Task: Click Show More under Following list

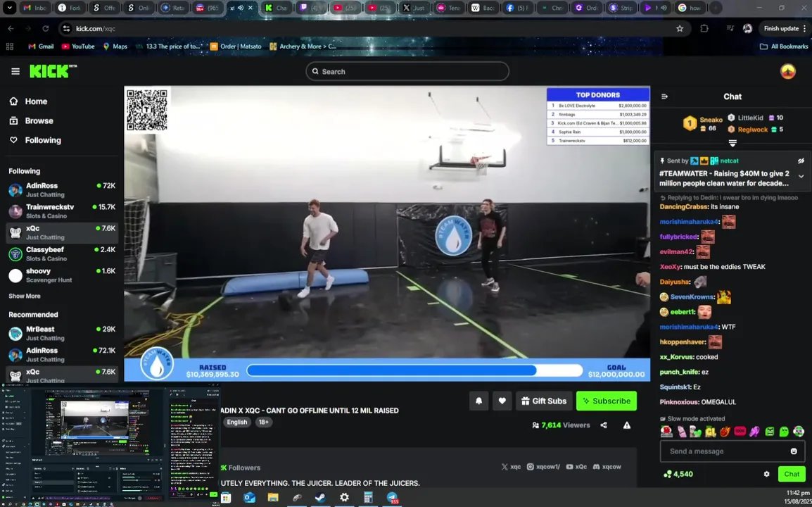Action: pos(25,296)
